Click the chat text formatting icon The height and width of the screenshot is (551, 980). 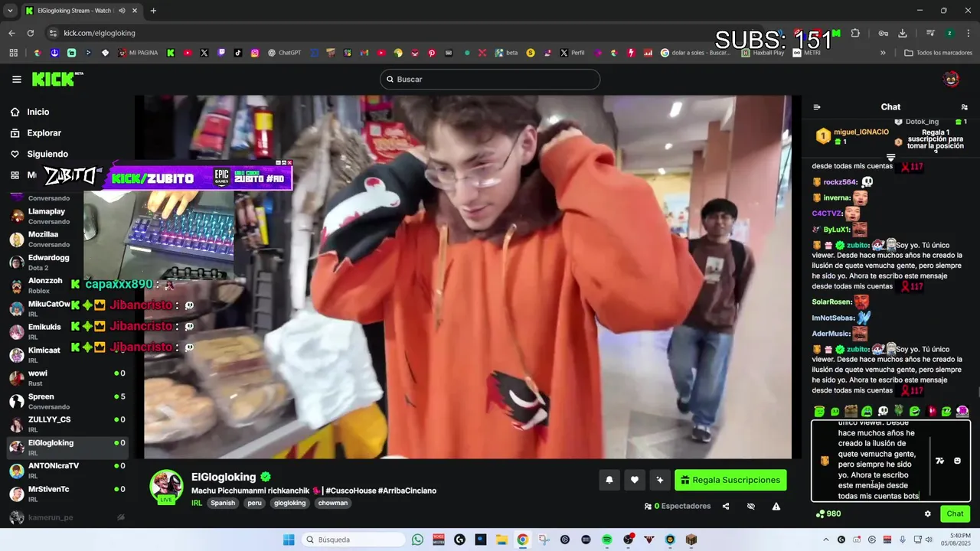940,461
